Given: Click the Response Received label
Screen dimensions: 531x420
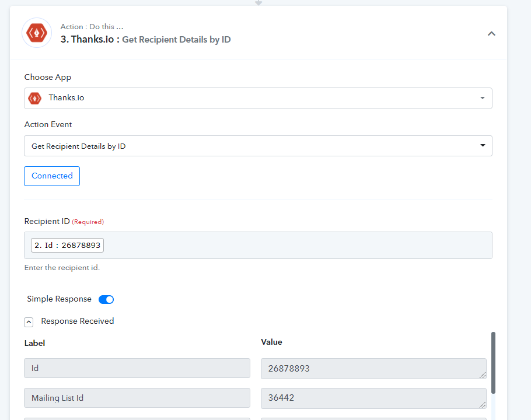Looking at the screenshot, I should tap(78, 321).
